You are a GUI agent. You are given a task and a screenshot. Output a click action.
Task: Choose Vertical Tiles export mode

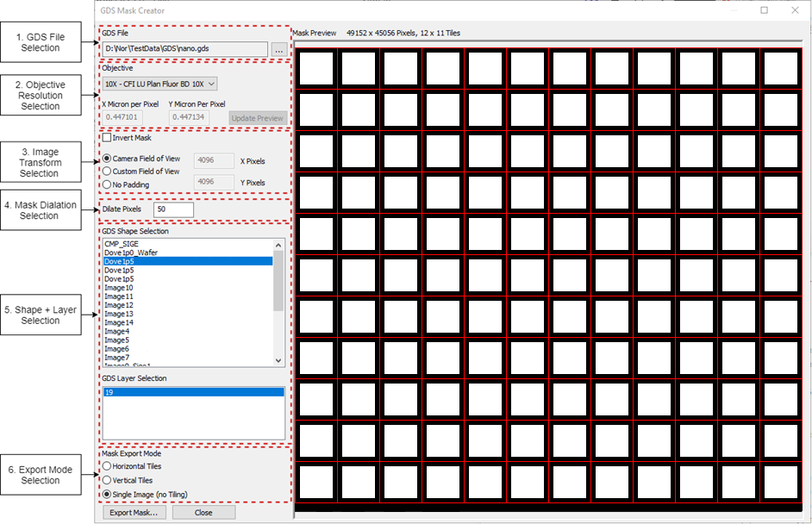[x=107, y=480]
